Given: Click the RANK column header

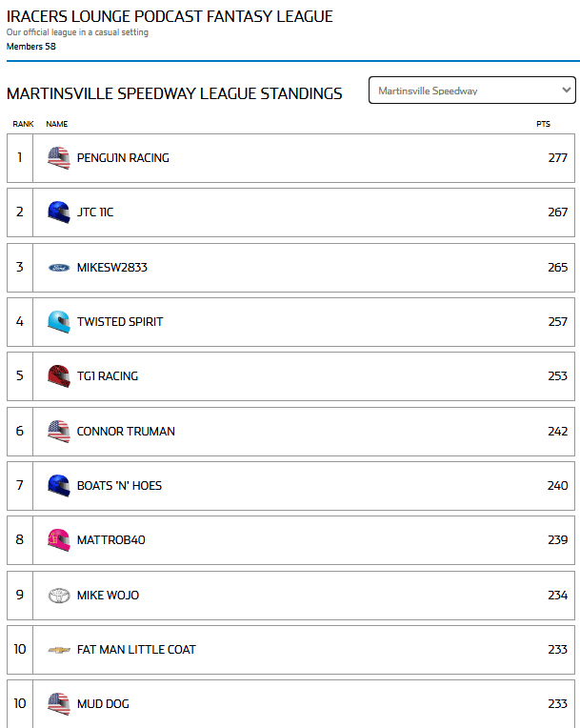Looking at the screenshot, I should tap(24, 124).
